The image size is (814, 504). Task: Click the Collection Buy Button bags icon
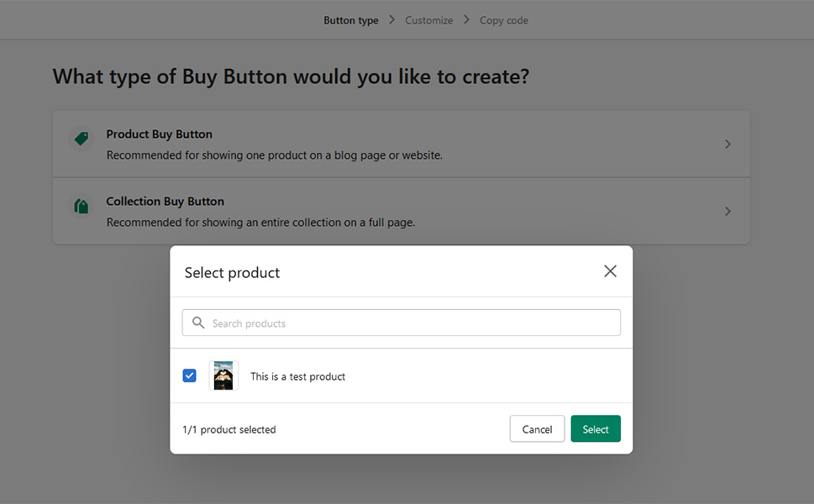tap(81, 206)
